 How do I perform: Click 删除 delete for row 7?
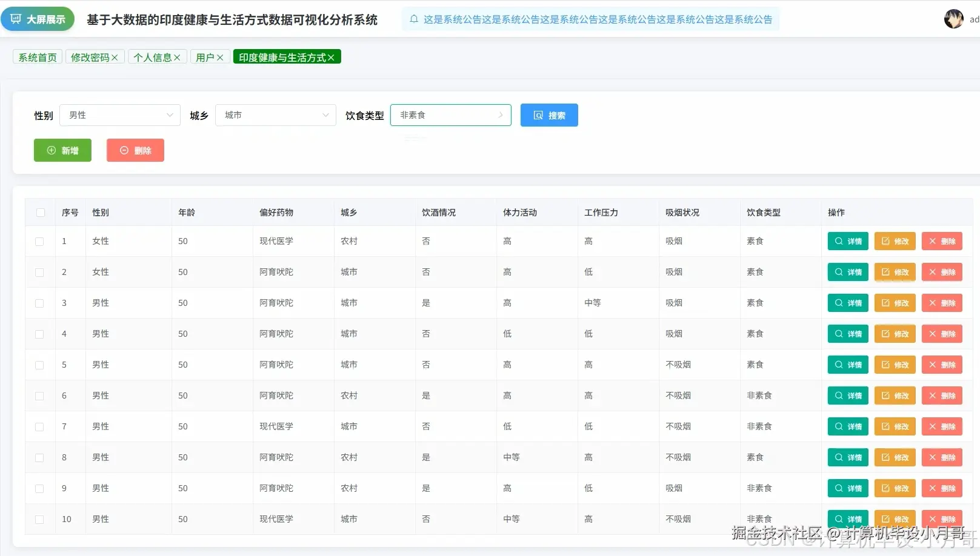(x=942, y=426)
